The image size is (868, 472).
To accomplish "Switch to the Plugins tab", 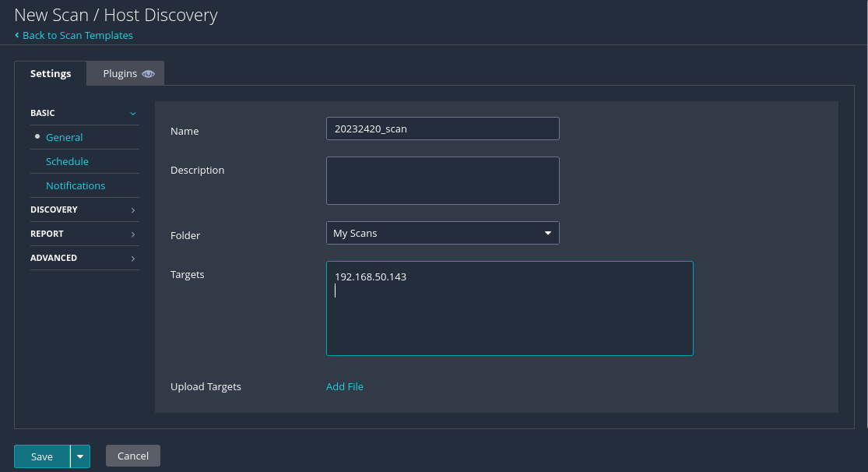I will [x=120, y=74].
